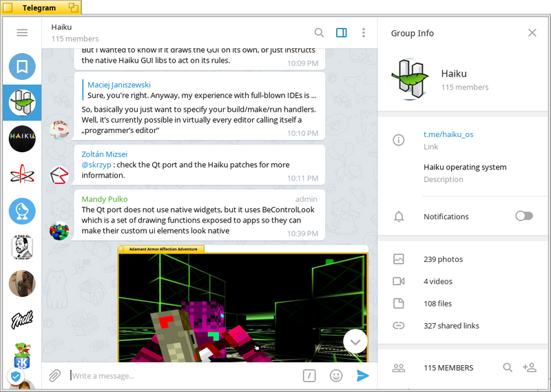Open the KDE dragon mascot chat

click(x=22, y=355)
